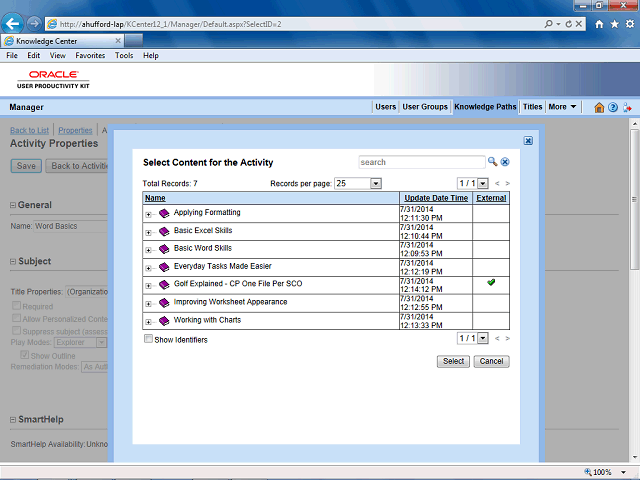This screenshot has height=480, width=640.
Task: Enable the Show Identifiers checkbox
Action: (x=149, y=339)
